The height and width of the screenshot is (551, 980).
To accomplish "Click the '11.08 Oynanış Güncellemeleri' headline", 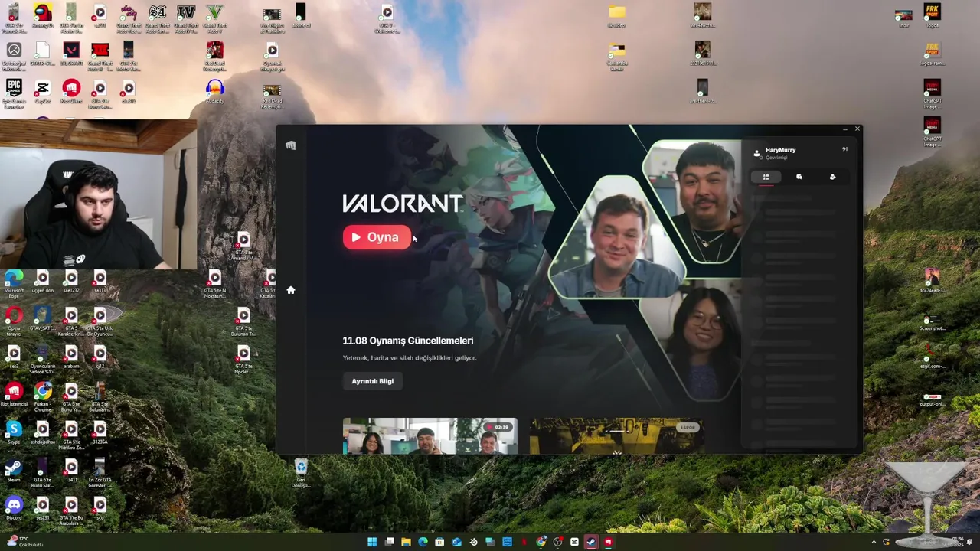I will coord(408,341).
